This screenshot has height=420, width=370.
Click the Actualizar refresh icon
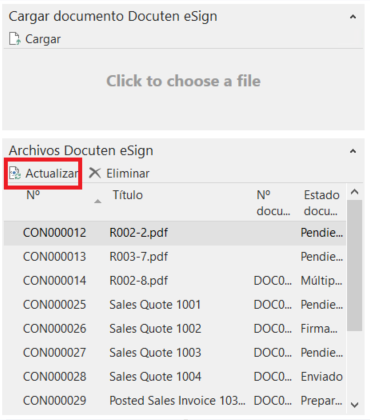pos(15,173)
